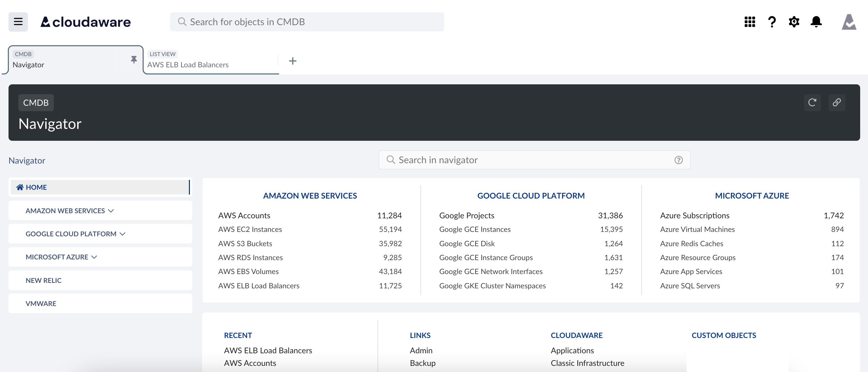Unpin the Navigator tab
Viewport: 868px width, 372px height.
tap(134, 60)
